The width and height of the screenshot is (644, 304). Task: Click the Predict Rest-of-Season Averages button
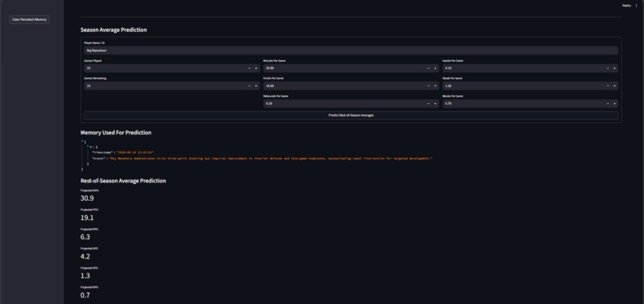[x=351, y=115]
